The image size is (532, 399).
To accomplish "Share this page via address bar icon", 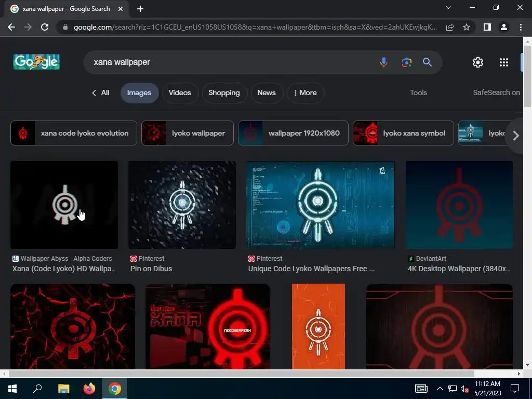I will click(x=450, y=27).
